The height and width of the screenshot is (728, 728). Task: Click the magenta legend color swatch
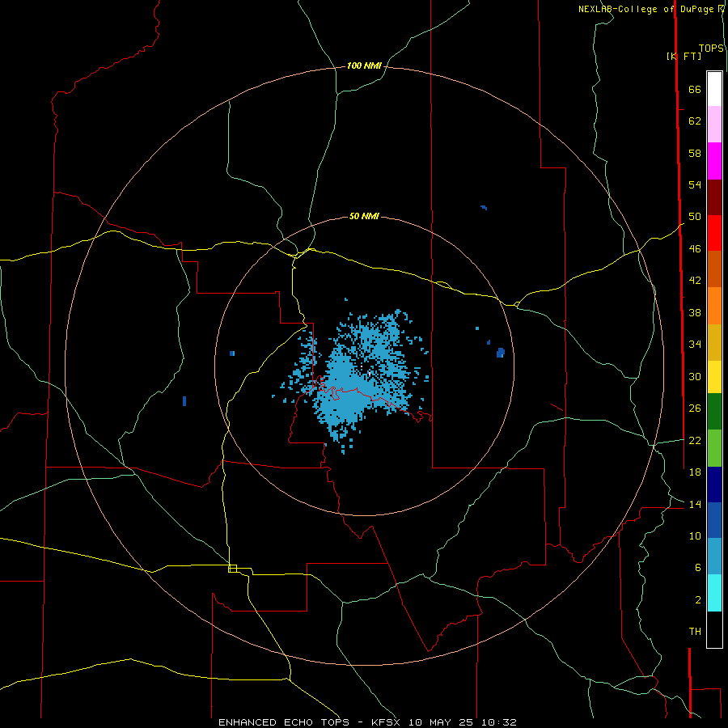[x=714, y=161]
